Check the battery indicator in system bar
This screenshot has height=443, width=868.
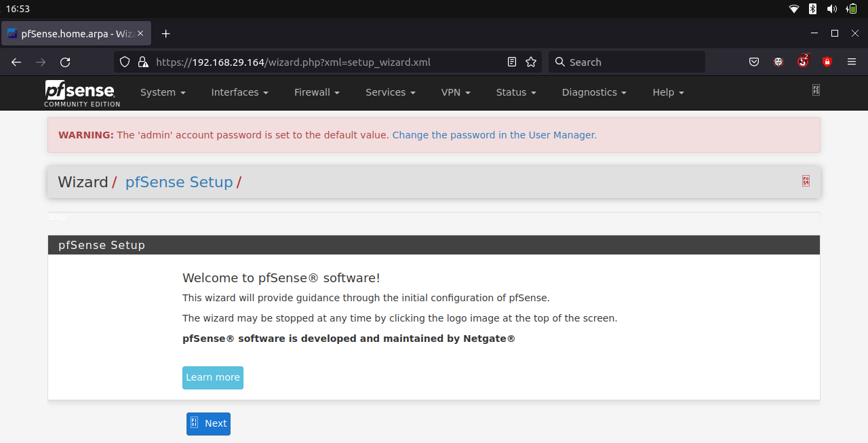851,9
